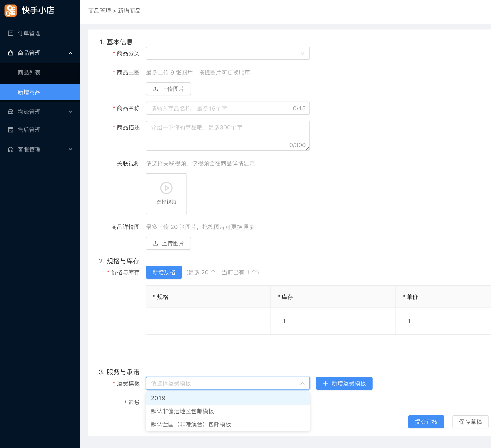
Task: Select the 物流管理 truck icon
Action: 10,112
